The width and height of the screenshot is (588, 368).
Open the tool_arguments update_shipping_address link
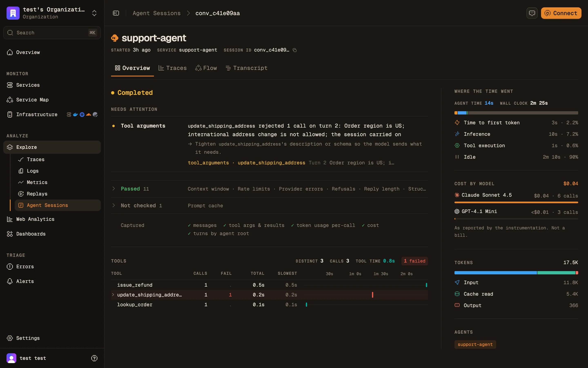coord(246,163)
